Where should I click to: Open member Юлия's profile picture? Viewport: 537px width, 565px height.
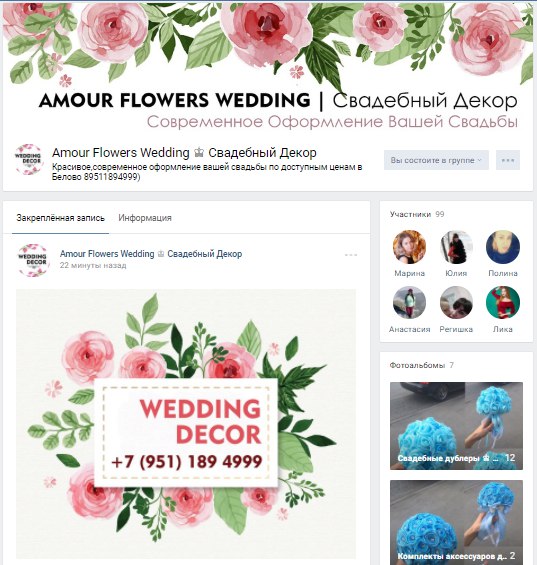456,247
